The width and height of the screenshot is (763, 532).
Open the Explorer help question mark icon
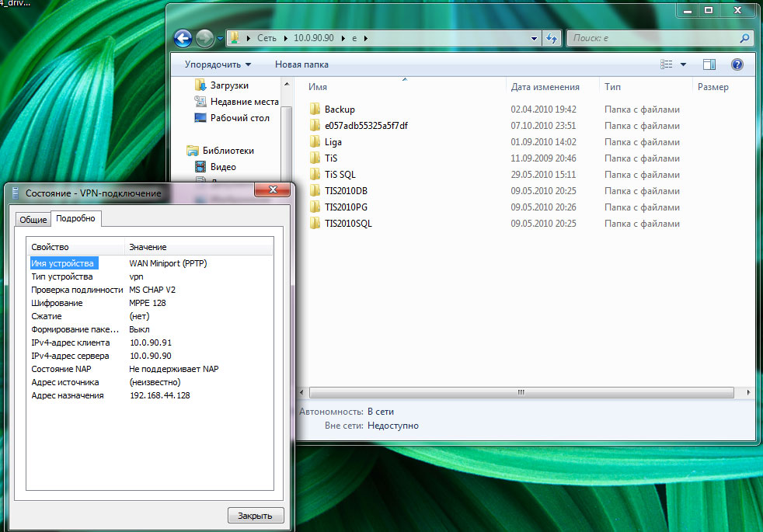tap(737, 64)
